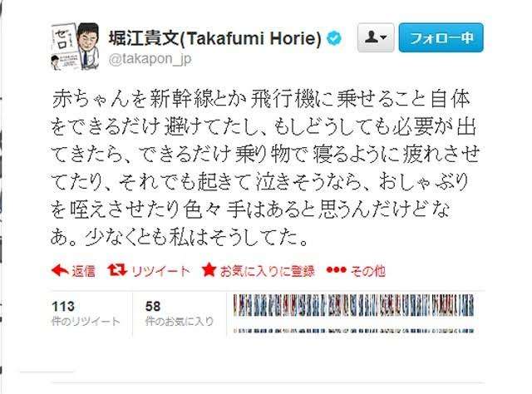This screenshot has width=532, height=394.
Task: Toggle the フォロー中 follow button
Action: (441, 37)
